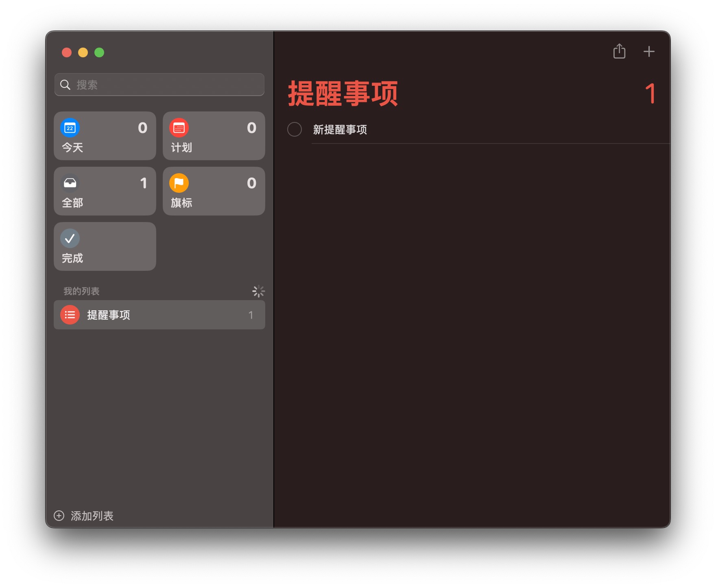Click the blue 今天 calendar icon
This screenshot has width=716, height=588.
click(70, 128)
